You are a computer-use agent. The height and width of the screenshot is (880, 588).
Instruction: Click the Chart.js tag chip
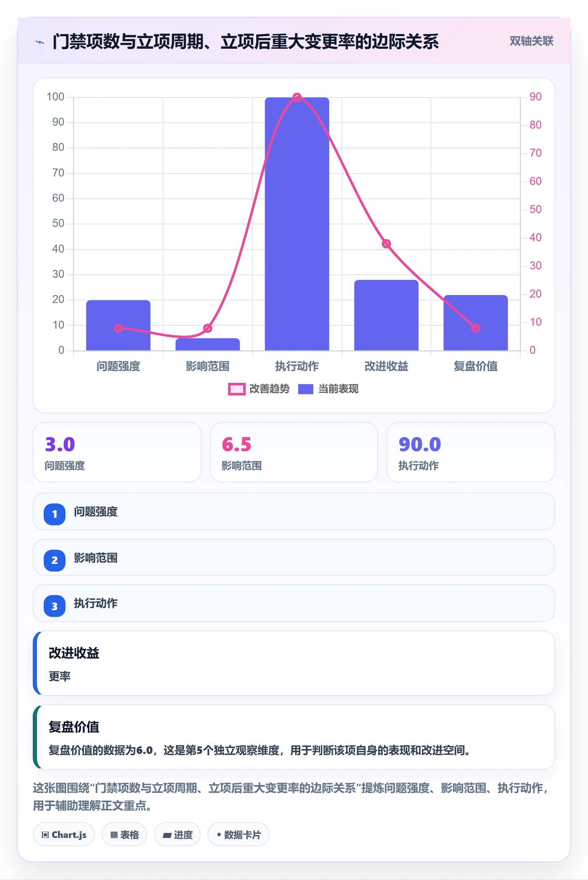coord(64,835)
